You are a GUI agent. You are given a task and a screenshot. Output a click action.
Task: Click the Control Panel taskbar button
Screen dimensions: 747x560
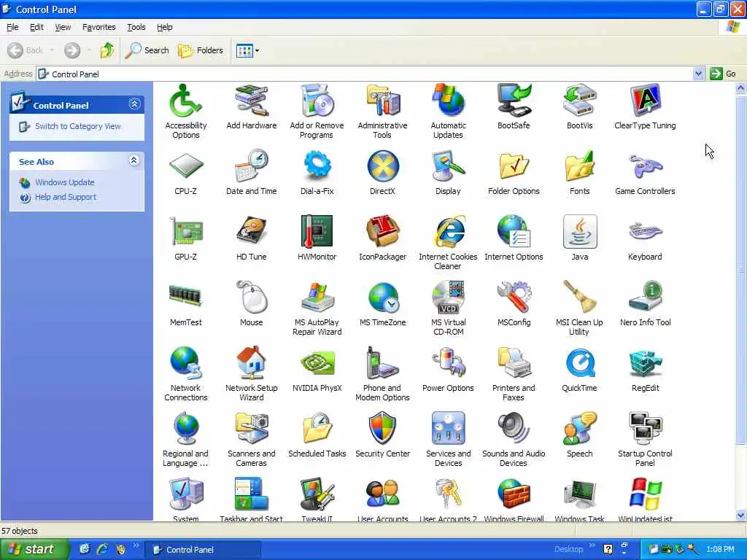click(x=203, y=550)
